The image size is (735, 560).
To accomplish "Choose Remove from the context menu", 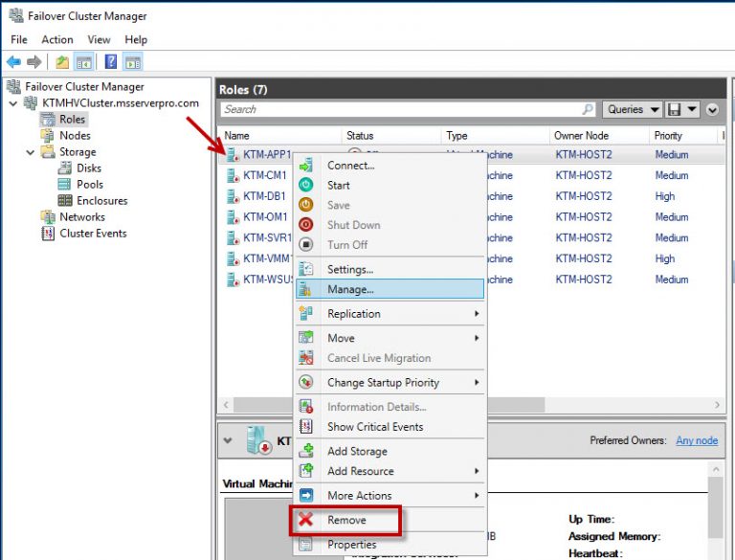I will pyautogui.click(x=390, y=520).
